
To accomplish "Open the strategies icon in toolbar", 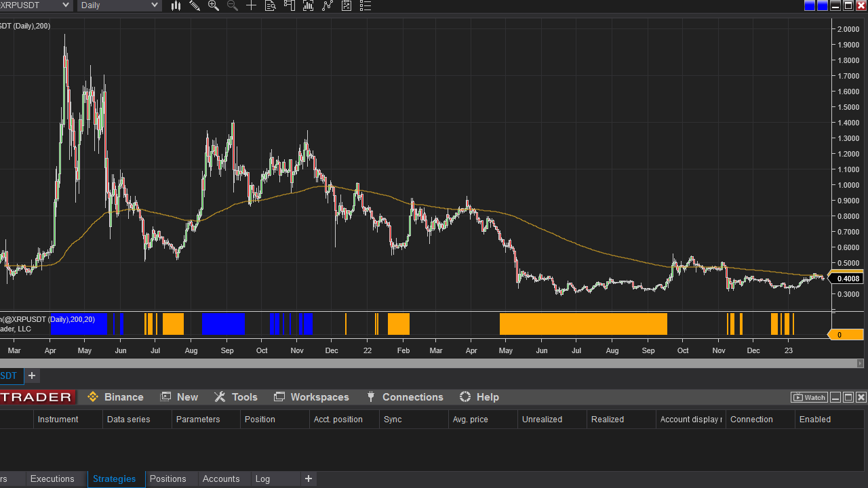I will click(x=347, y=5).
